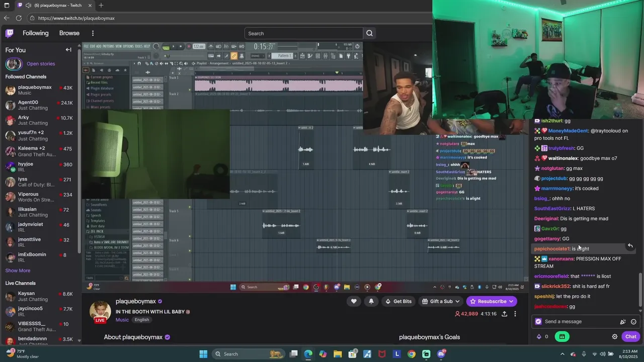Click the Windows taskbar search box

point(249,354)
